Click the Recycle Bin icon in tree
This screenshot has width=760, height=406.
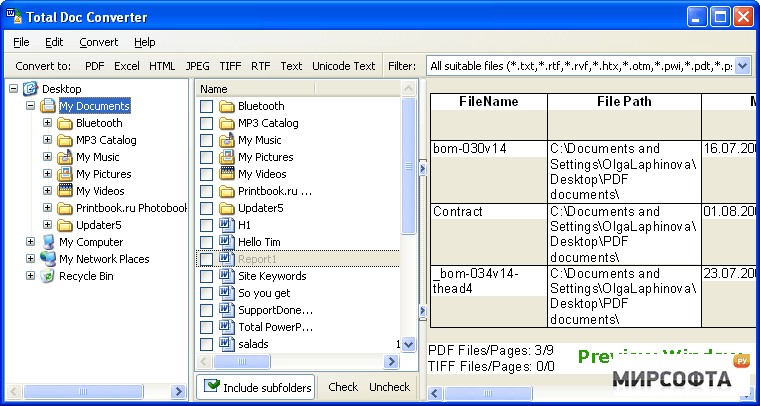[48, 276]
